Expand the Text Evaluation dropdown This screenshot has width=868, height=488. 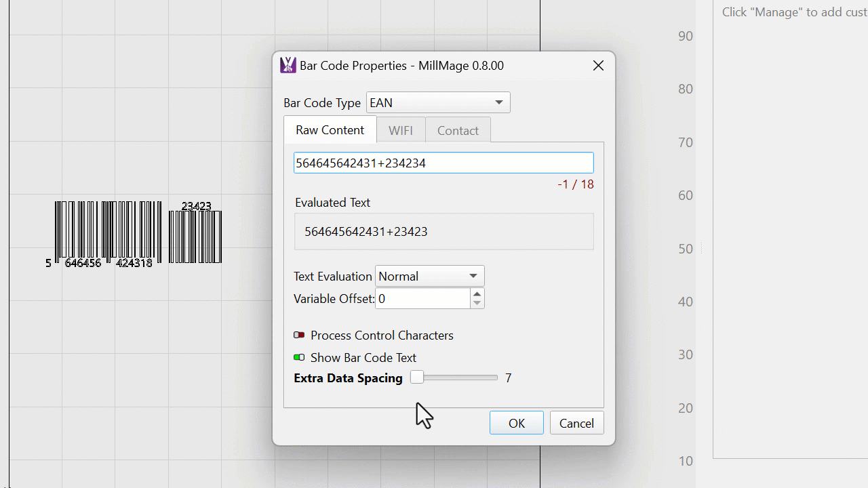click(429, 277)
